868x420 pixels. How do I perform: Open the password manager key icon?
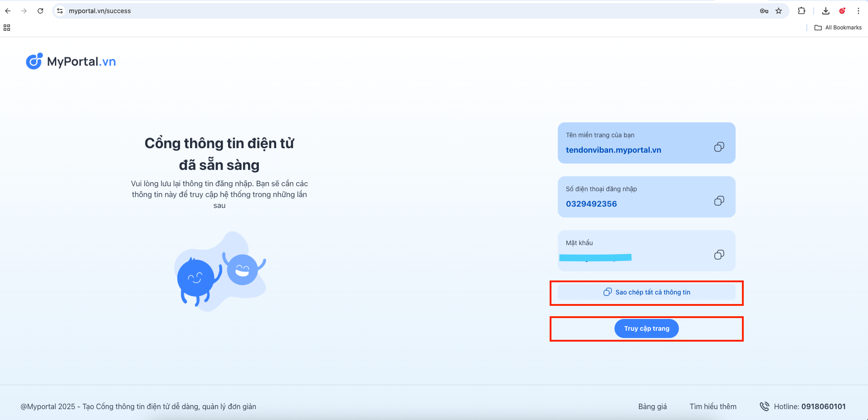point(764,11)
